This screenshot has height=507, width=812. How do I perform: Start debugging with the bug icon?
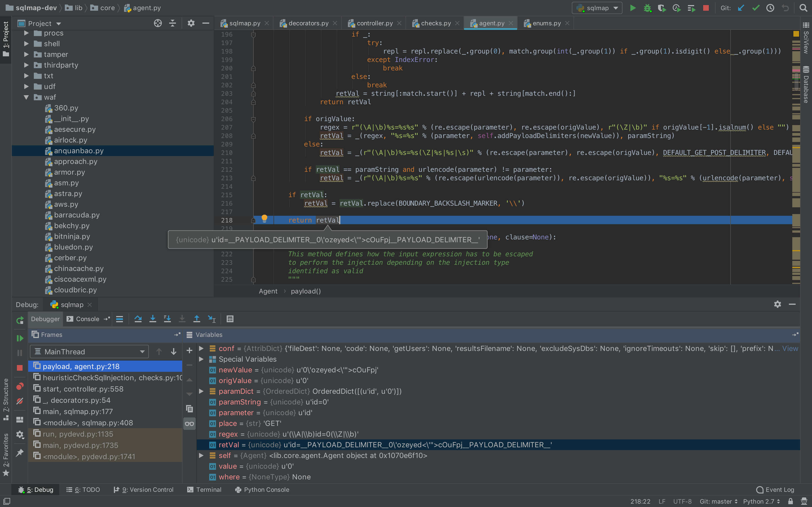(x=648, y=8)
